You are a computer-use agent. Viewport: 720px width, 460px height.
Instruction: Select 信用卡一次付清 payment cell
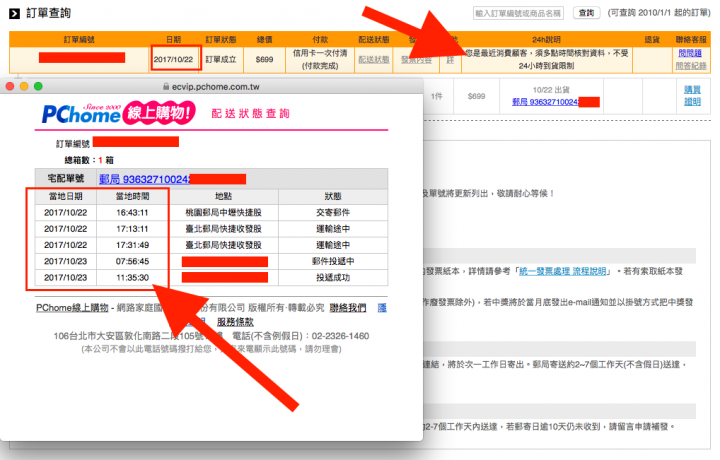(x=320, y=60)
